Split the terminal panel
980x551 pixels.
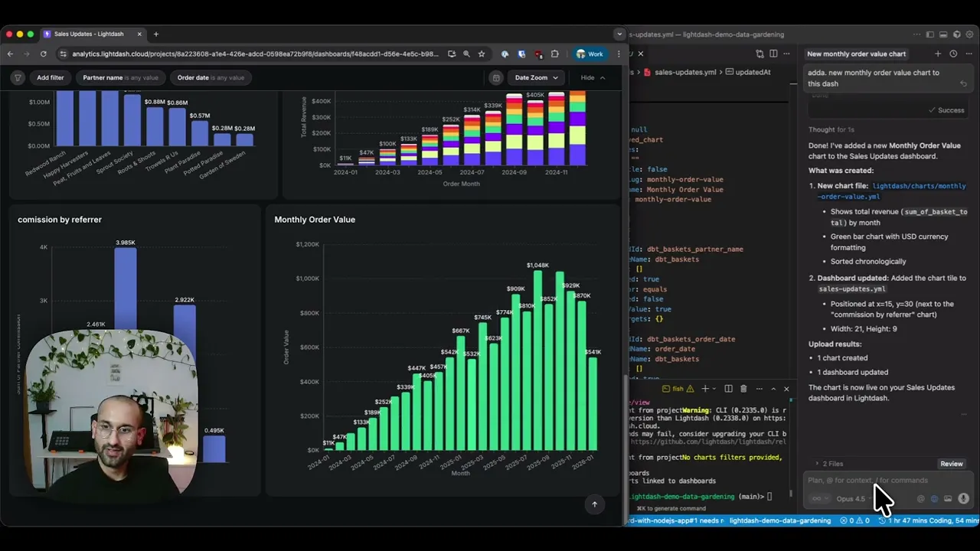point(729,389)
